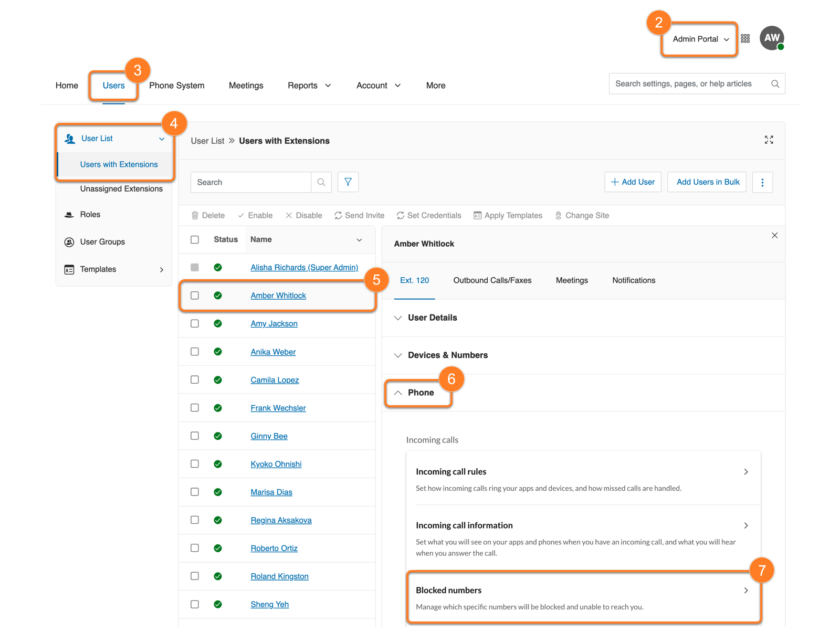Toggle full screen expand icon

coord(769,140)
